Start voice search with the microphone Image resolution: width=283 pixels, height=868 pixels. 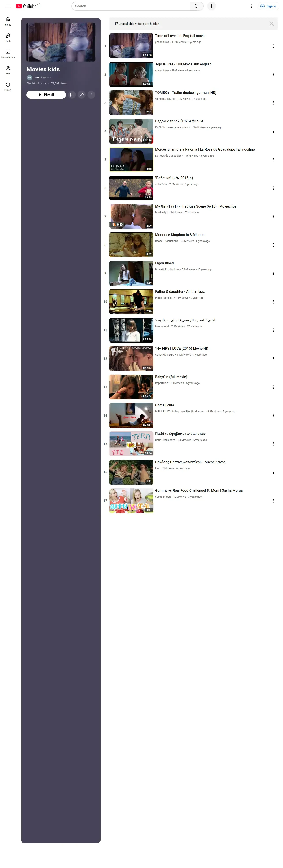[x=212, y=6]
